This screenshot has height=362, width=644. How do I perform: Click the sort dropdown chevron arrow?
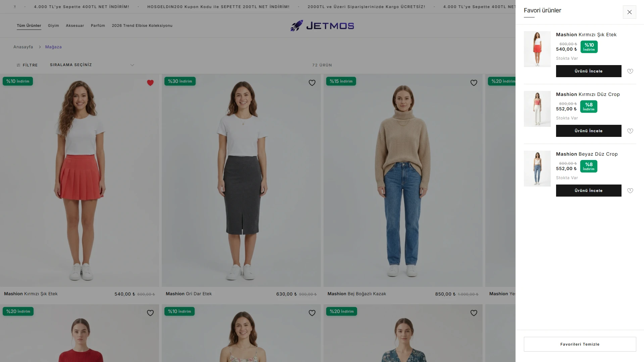click(132, 65)
